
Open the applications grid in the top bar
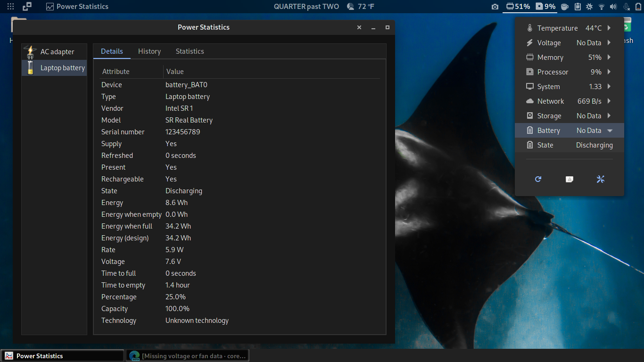[x=10, y=7]
